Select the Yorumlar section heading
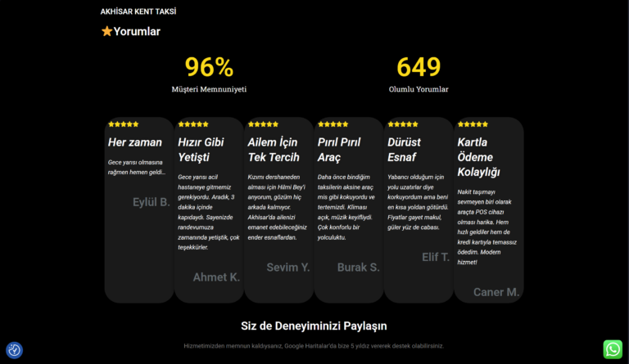 [x=137, y=31]
